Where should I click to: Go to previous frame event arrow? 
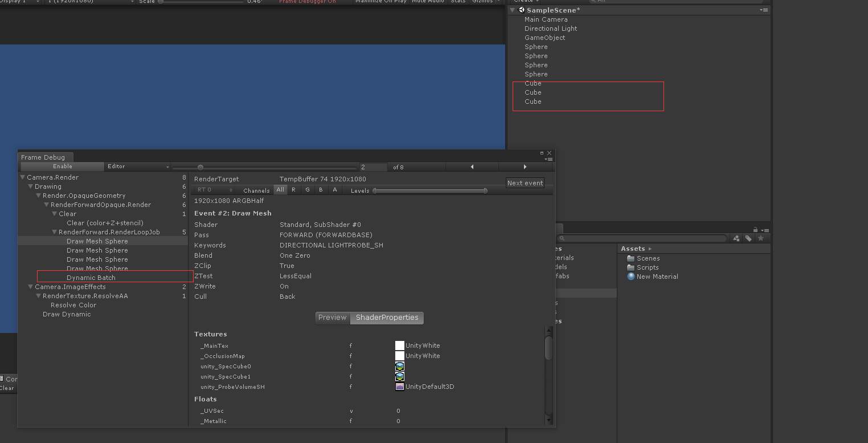[x=472, y=167]
